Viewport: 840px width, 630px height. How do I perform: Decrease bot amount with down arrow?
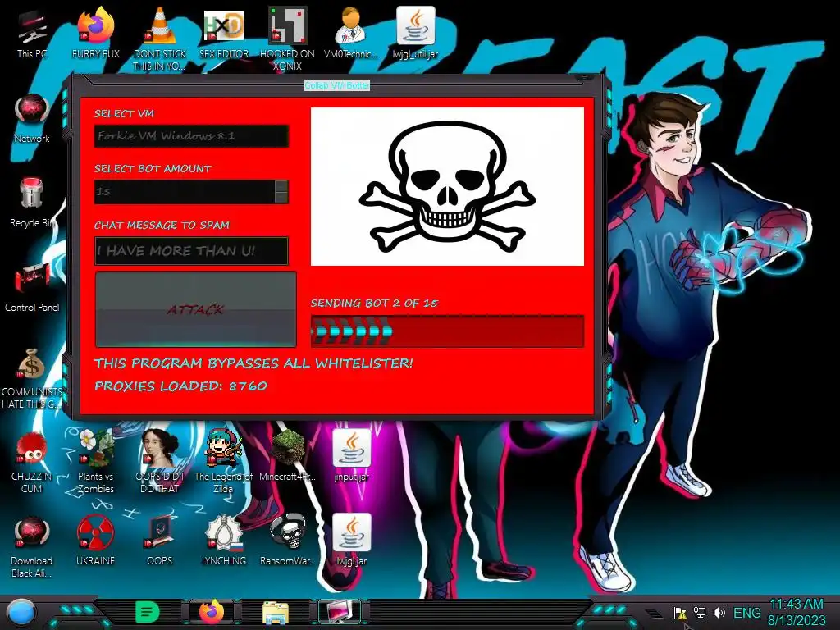(281, 198)
